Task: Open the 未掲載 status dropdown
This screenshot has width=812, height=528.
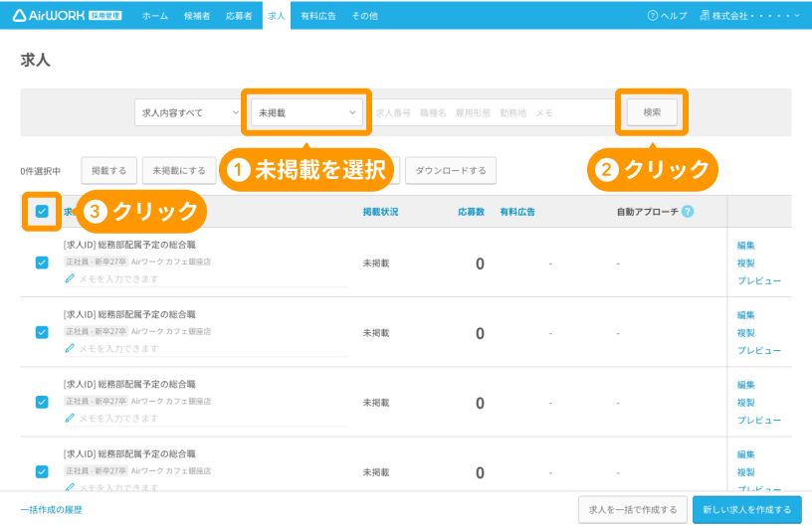Action: [306, 112]
